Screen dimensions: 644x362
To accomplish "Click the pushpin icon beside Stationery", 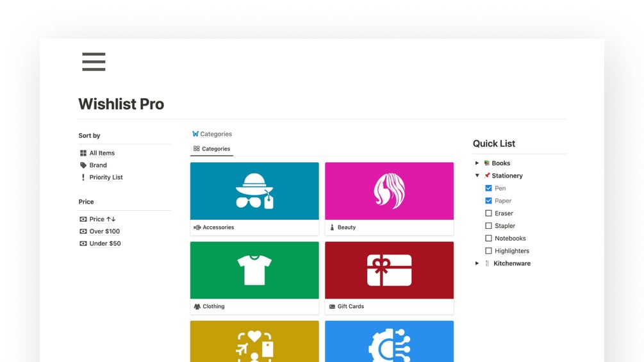I will pos(487,176).
